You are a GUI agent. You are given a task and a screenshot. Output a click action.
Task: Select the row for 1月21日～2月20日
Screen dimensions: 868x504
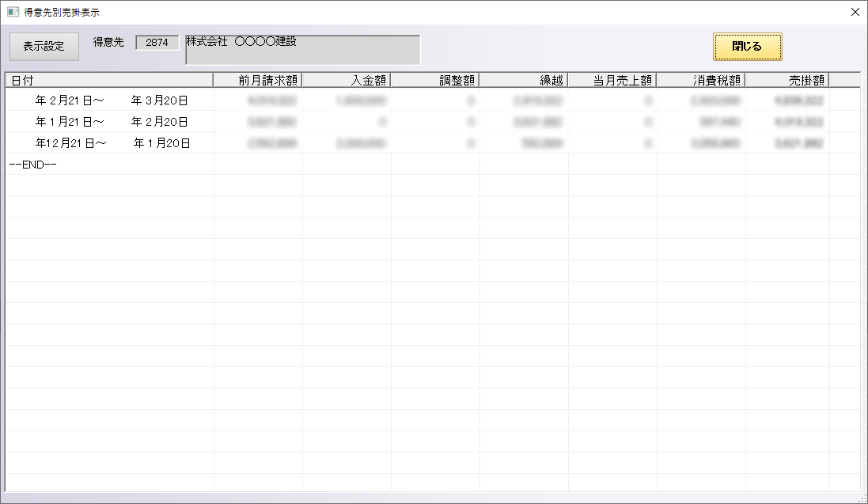click(111, 122)
